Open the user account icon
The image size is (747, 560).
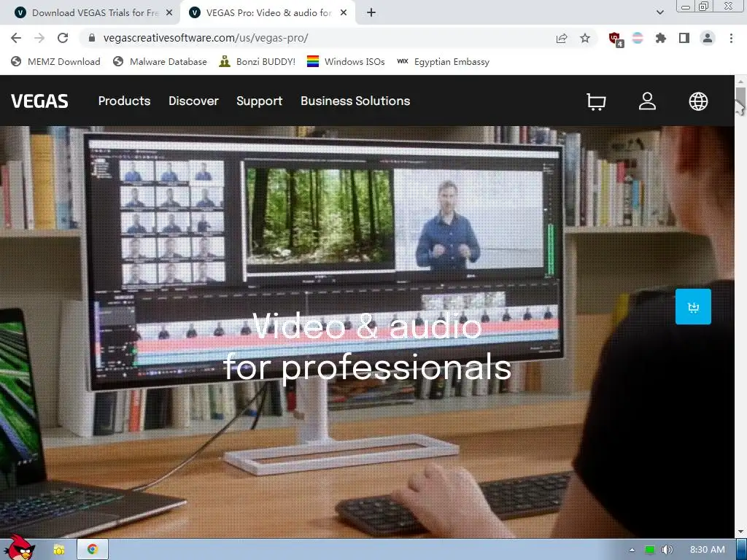tap(647, 101)
